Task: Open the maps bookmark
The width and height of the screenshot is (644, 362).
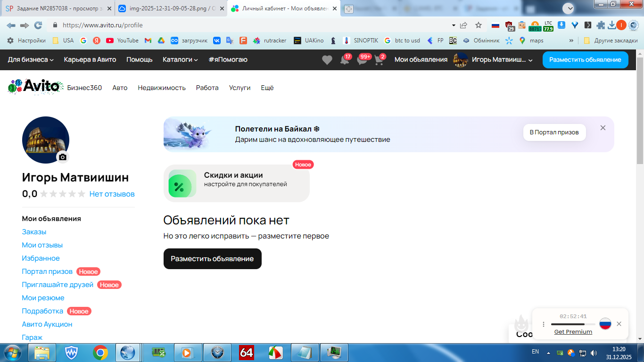Action: 531,41
